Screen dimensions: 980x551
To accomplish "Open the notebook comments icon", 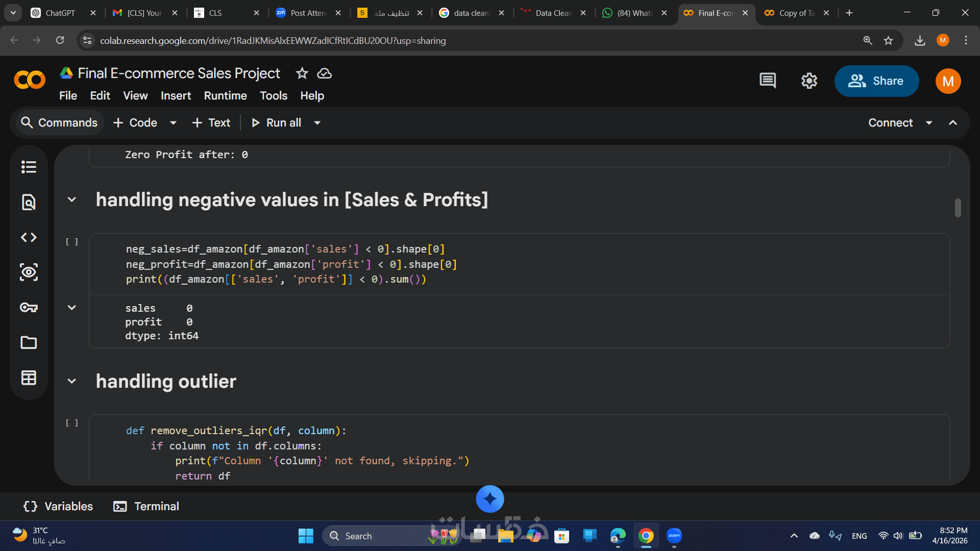I will coord(768,81).
